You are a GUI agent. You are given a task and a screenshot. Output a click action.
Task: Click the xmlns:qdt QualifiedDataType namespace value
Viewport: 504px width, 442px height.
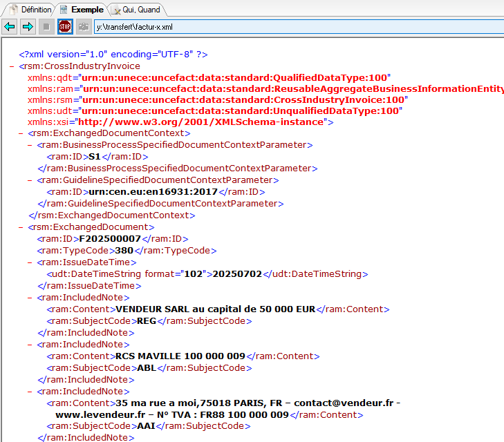(x=234, y=77)
